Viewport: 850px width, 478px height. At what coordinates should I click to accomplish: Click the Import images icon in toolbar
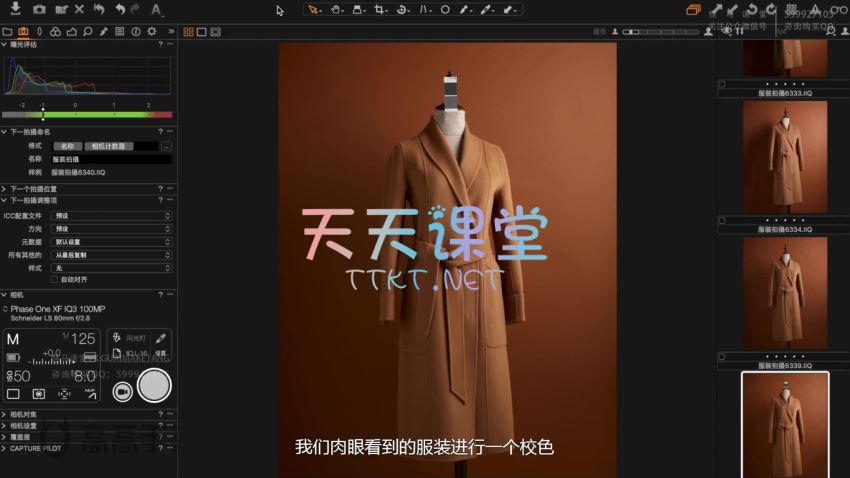[x=14, y=10]
